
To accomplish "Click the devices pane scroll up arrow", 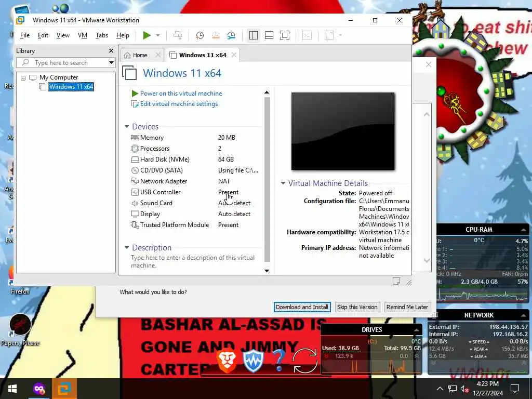I will point(267,92).
